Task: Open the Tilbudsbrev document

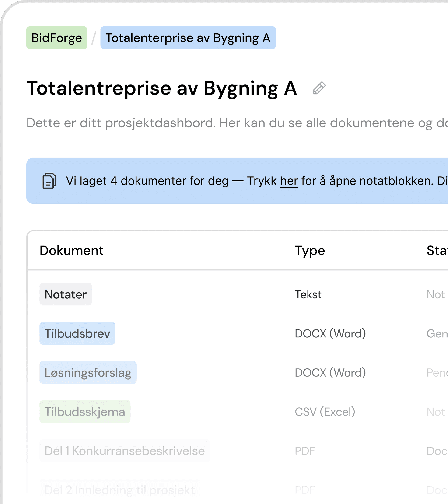Action: 77,333
